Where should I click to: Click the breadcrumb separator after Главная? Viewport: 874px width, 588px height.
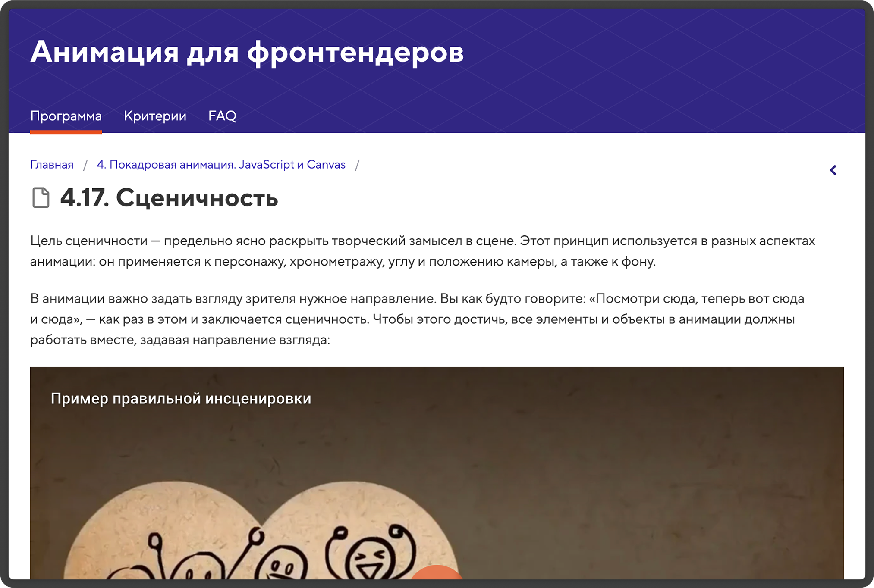85,164
